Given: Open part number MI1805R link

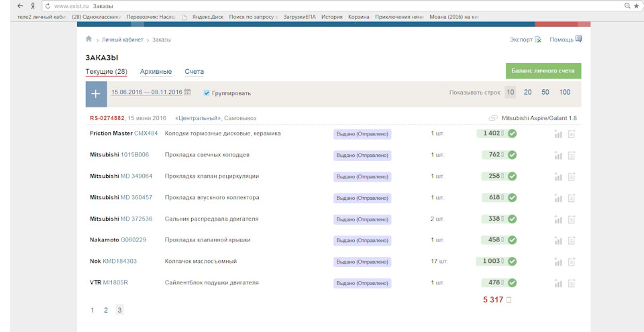Looking at the screenshot, I should [x=116, y=282].
